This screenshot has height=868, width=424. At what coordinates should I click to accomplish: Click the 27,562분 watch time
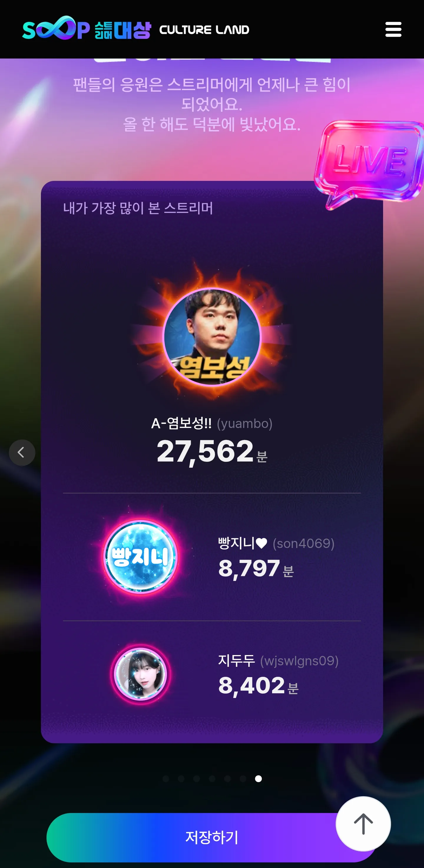pyautogui.click(x=212, y=452)
